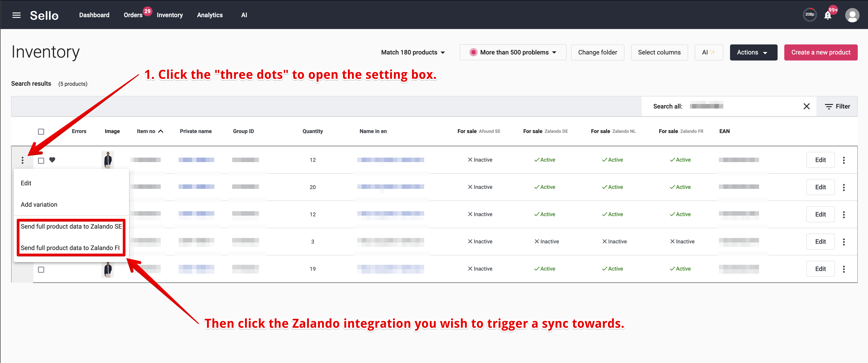Click Edit button in third row
This screenshot has height=363, width=868.
click(x=820, y=214)
